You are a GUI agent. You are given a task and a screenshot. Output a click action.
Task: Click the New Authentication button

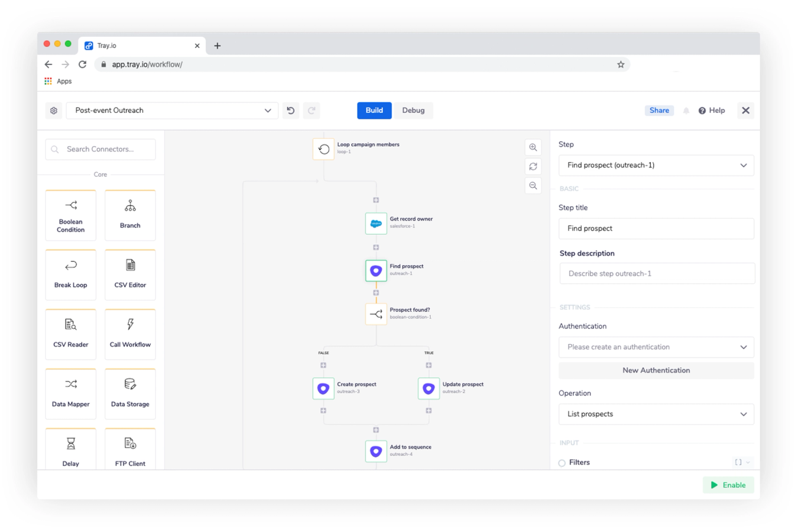(656, 371)
